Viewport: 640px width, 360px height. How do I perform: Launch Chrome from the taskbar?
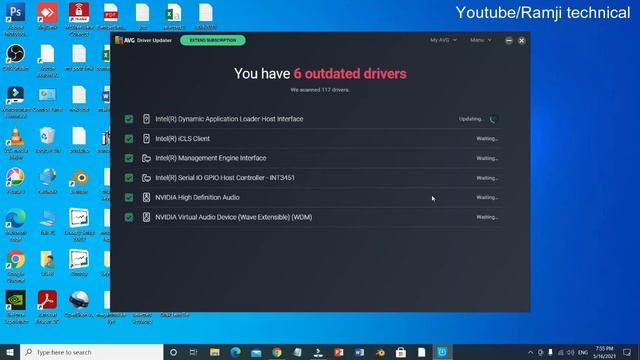pyautogui.click(x=277, y=352)
